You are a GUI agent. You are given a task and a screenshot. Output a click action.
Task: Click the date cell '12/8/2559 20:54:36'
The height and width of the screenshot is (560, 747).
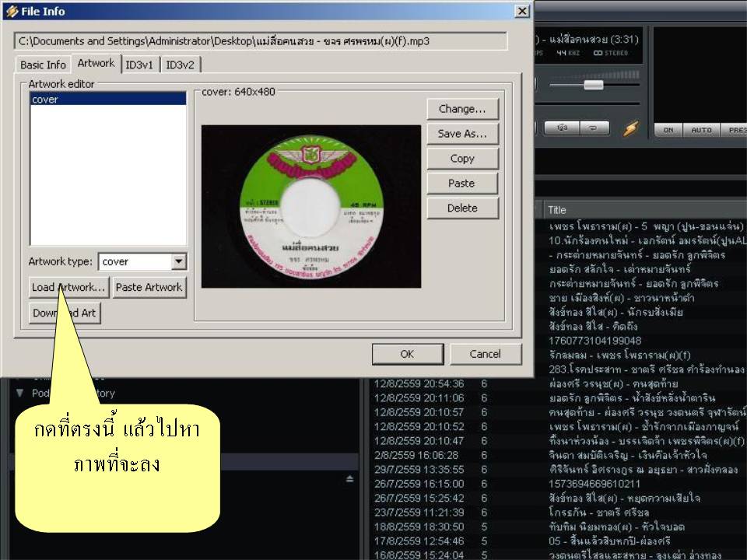[x=419, y=383]
